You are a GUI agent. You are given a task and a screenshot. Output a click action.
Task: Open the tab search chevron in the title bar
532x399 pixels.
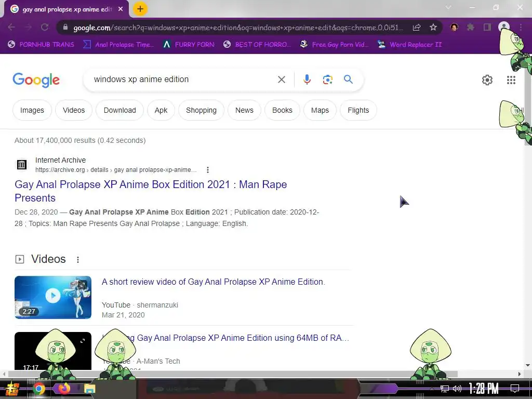coord(448,7)
